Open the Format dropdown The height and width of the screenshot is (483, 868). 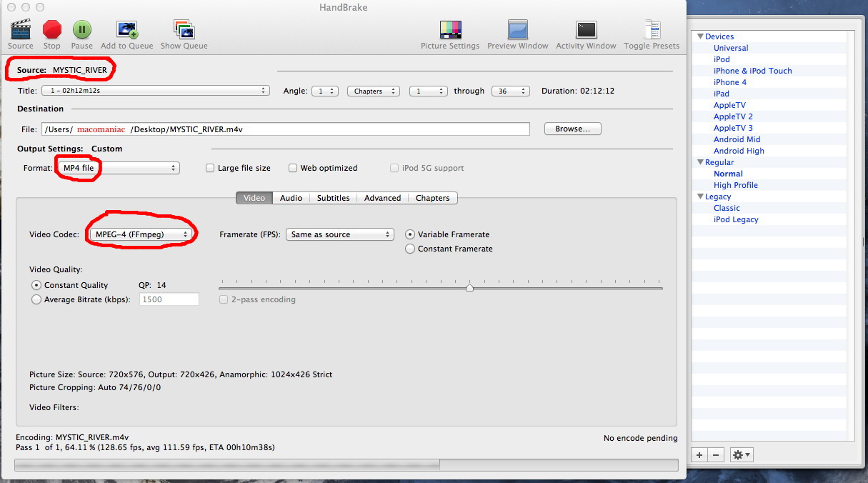(118, 168)
